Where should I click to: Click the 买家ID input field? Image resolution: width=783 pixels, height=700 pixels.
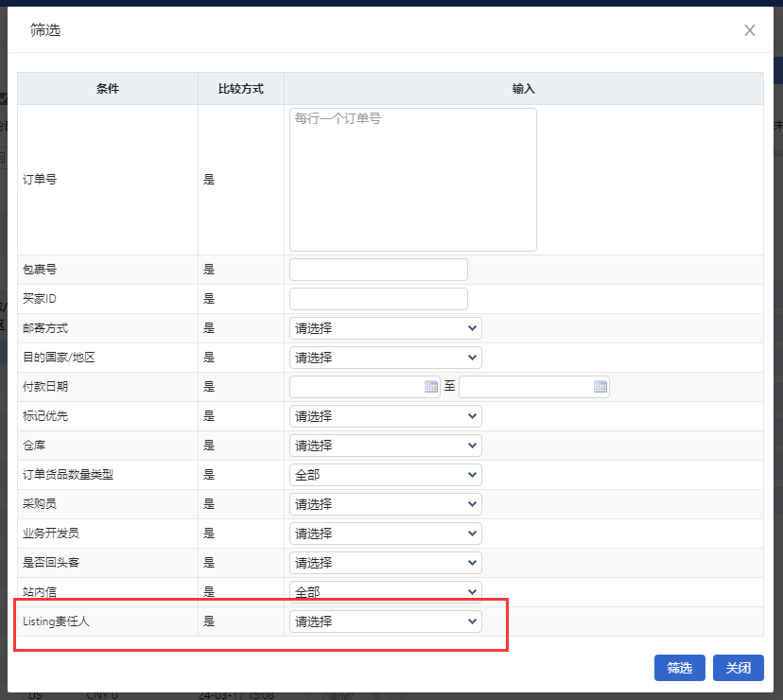[378, 299]
